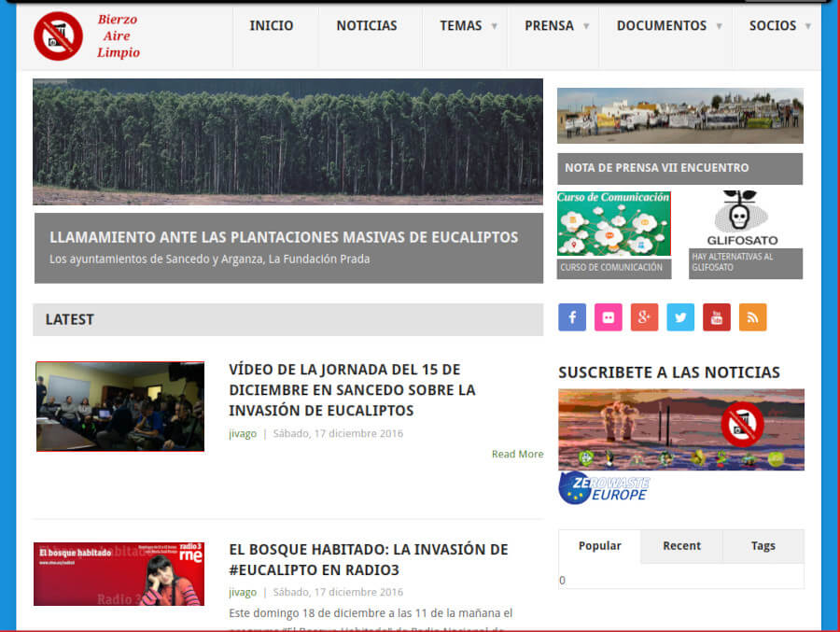Open the Flickr social icon
The width and height of the screenshot is (840, 632).
pos(609,317)
